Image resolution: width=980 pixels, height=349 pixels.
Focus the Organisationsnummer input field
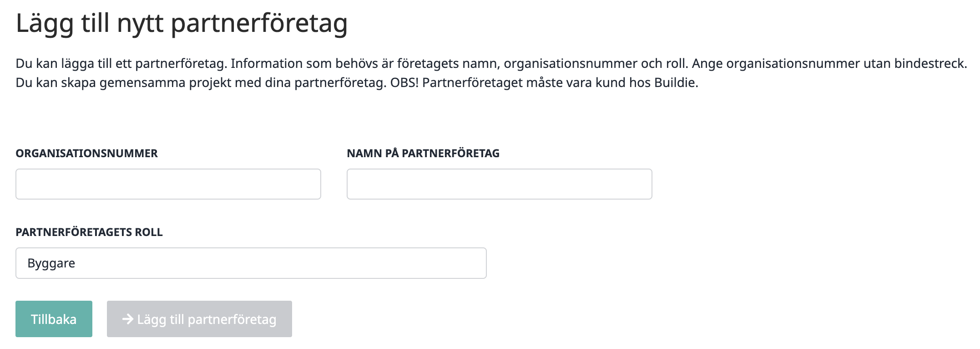coord(168,184)
